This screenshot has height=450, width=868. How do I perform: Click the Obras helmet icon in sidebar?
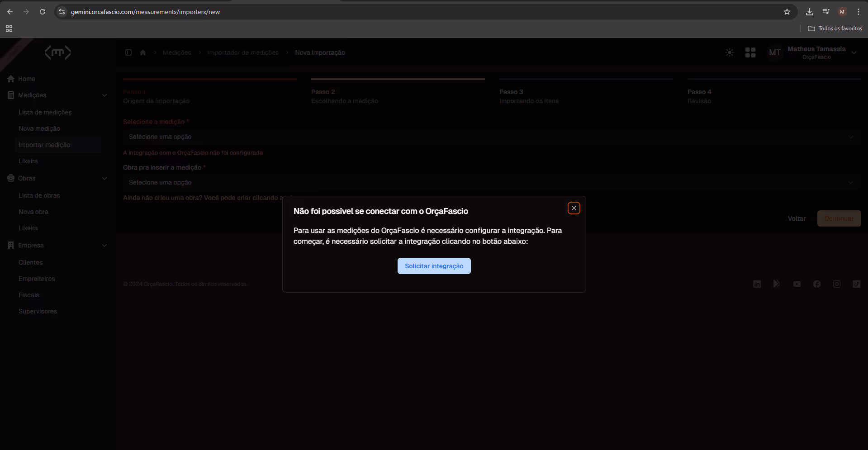tap(11, 178)
